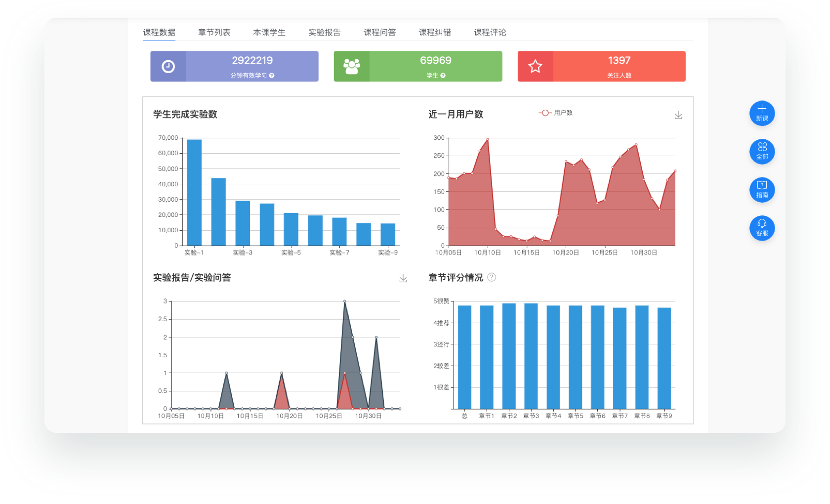Contact 客服 via headset icon

pyautogui.click(x=762, y=228)
